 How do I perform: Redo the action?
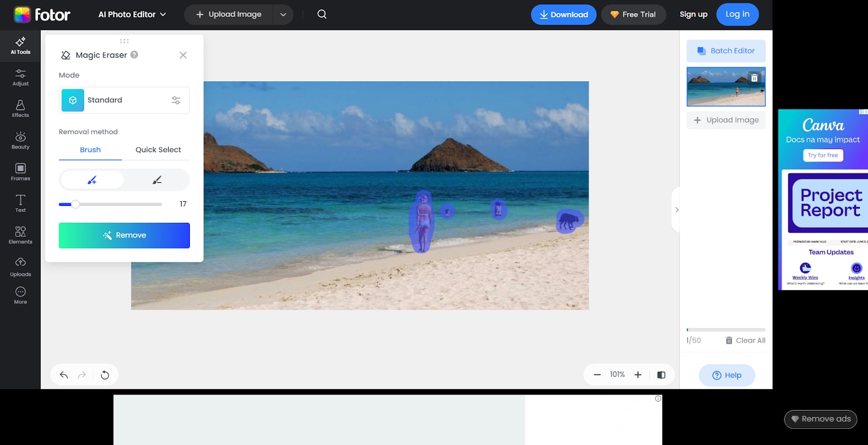click(82, 375)
